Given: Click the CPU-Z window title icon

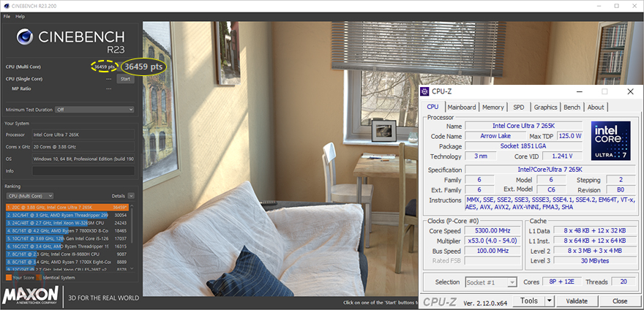Looking at the screenshot, I should [424, 91].
